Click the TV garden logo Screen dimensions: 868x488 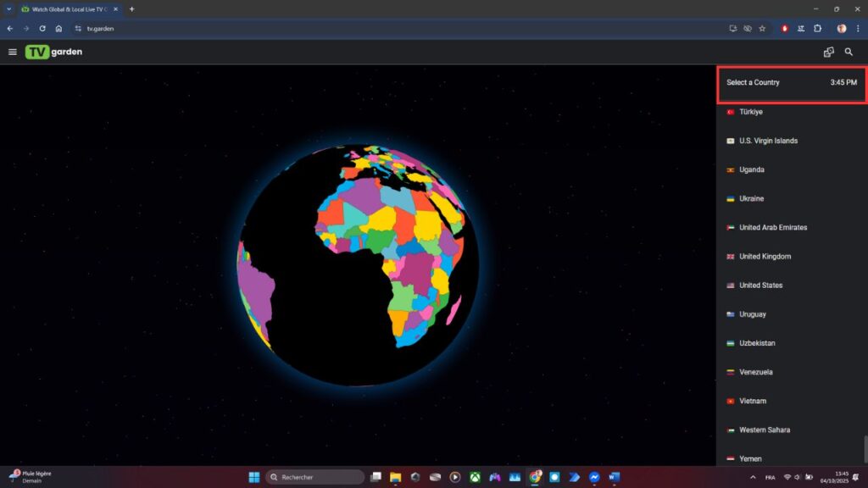(x=53, y=52)
